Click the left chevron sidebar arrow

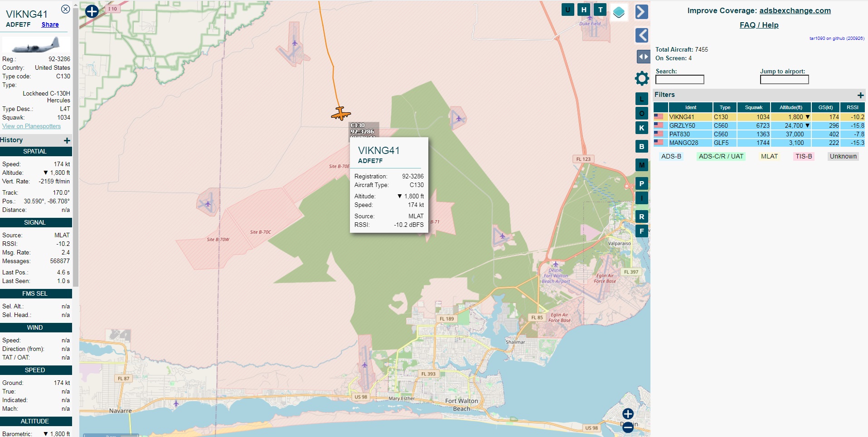tap(641, 35)
